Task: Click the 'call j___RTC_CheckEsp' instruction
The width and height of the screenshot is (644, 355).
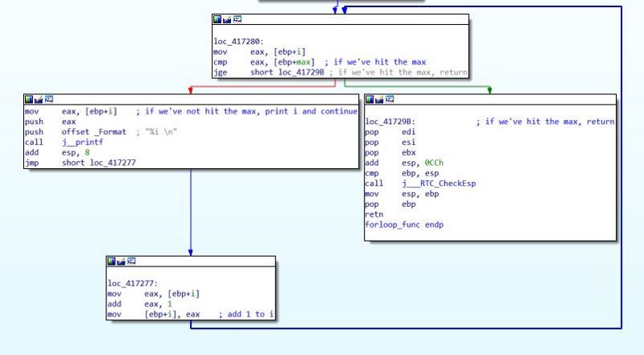Action: (420, 184)
